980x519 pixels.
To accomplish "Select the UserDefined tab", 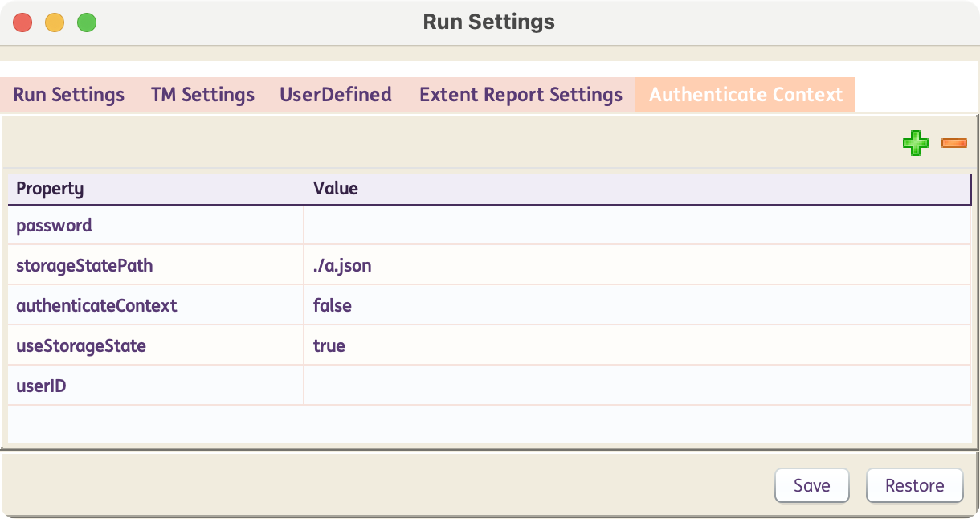I will click(336, 95).
